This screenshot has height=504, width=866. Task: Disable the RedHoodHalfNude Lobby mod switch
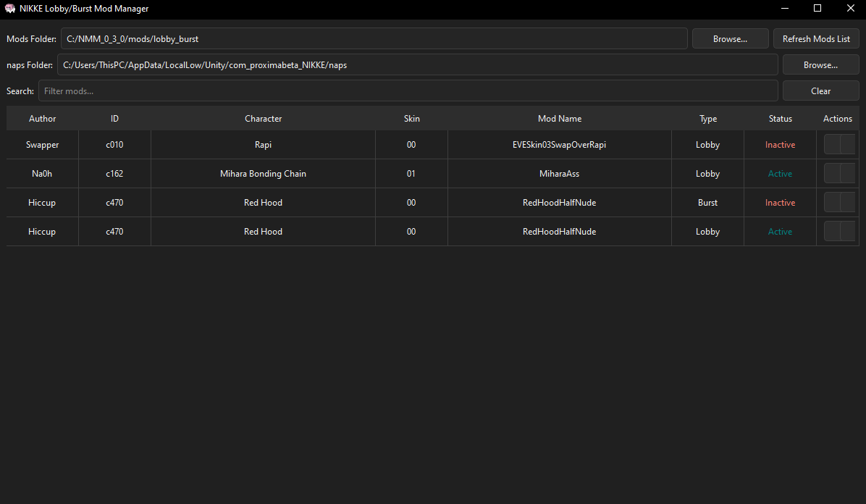(x=839, y=231)
